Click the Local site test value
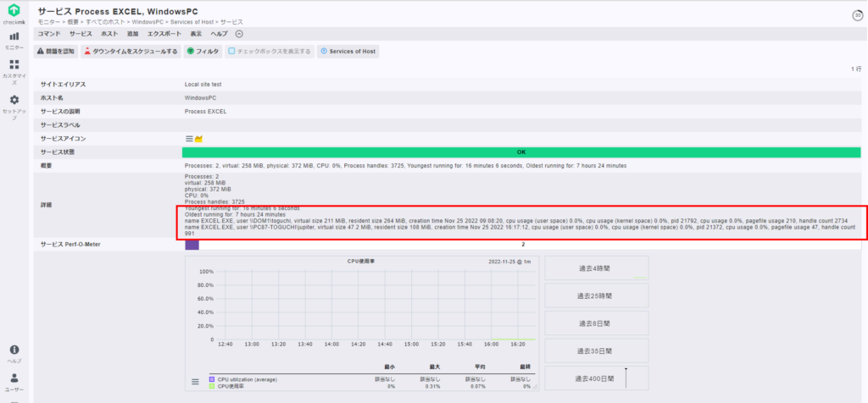The height and width of the screenshot is (403, 868). [203, 85]
